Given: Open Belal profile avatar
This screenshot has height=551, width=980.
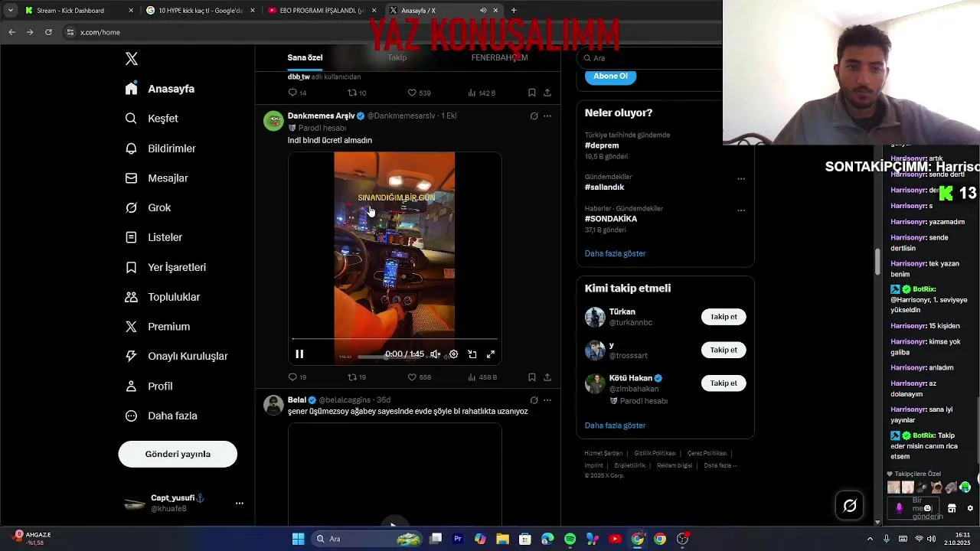Looking at the screenshot, I should coord(273,405).
